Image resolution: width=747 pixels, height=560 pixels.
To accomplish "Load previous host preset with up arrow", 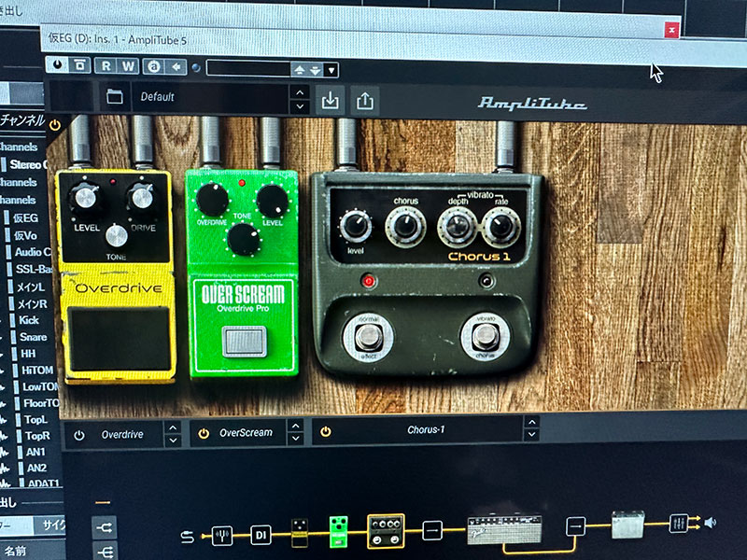I will (299, 70).
